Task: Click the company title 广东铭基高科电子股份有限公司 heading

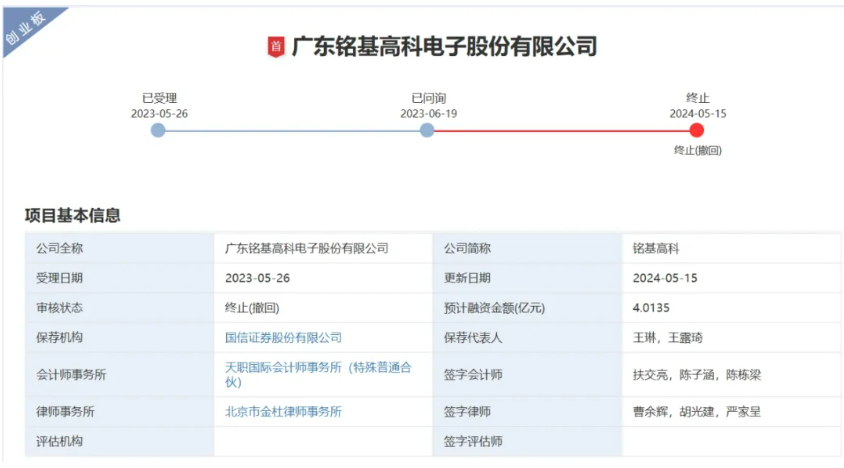Action: point(445,47)
